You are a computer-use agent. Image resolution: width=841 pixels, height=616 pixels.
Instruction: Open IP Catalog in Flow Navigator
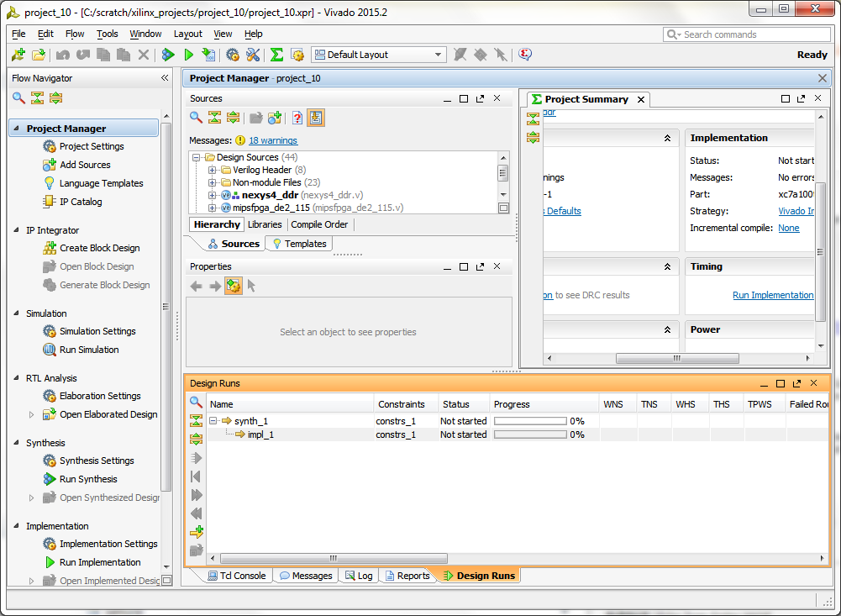coord(72,202)
